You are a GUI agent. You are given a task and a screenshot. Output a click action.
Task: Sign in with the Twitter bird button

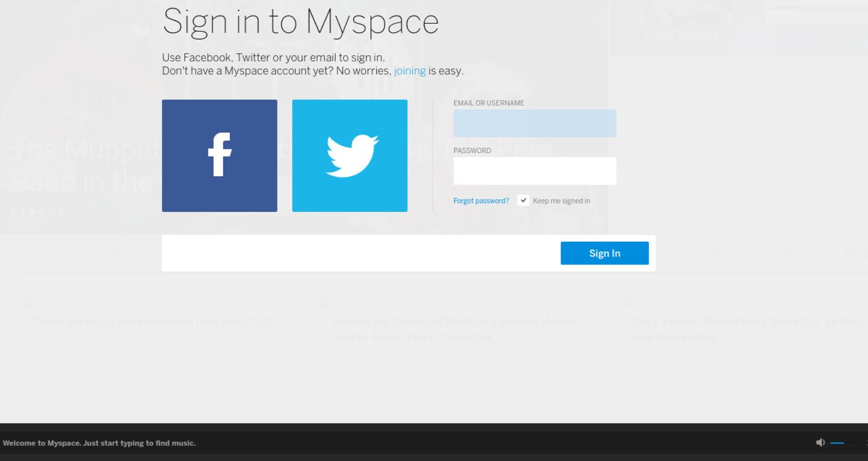point(350,155)
